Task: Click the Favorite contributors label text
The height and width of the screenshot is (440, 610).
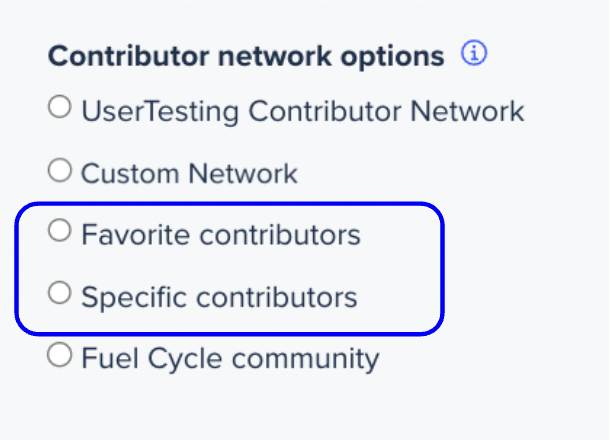Action: 221,235
